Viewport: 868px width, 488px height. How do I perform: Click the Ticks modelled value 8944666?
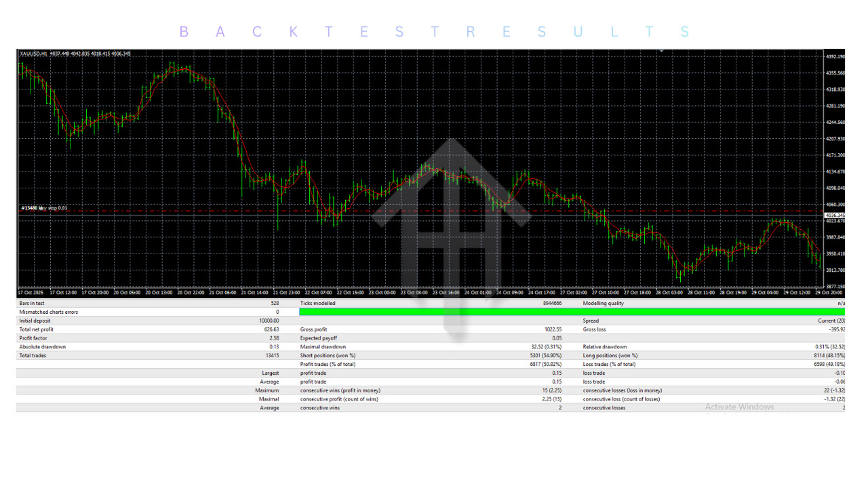[x=551, y=304]
